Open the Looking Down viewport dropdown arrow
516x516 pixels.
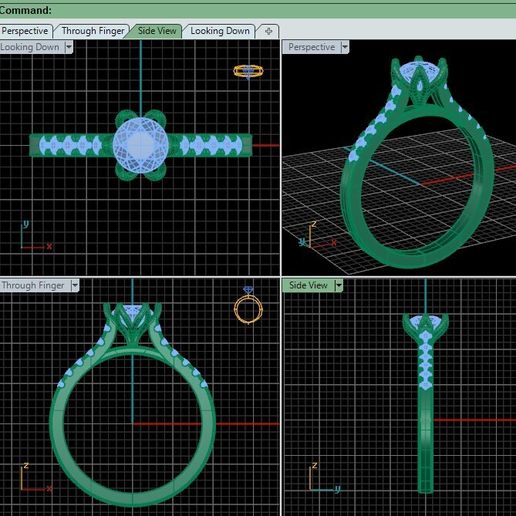coord(69,47)
